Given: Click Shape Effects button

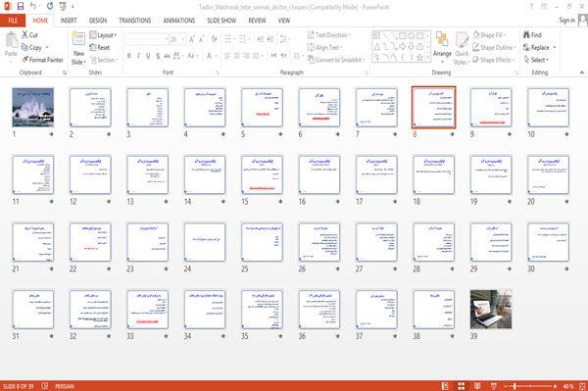Looking at the screenshot, I should [x=493, y=60].
